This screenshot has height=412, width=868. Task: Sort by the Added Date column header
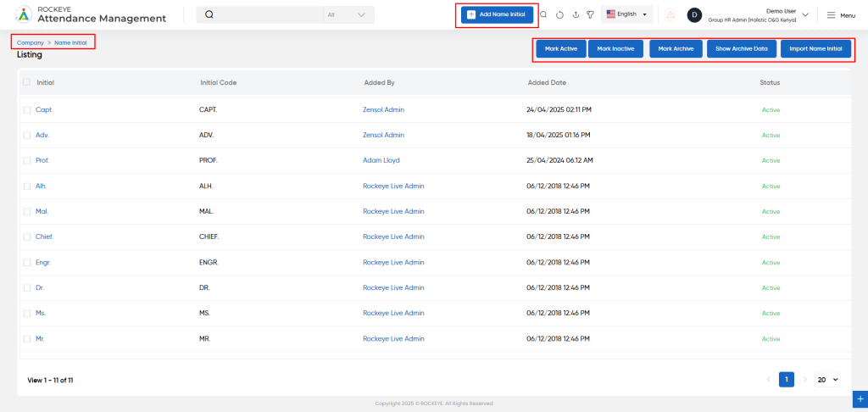point(547,82)
